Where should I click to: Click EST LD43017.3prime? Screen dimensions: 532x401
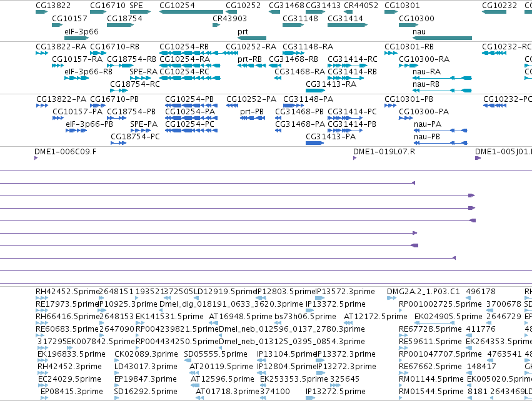point(116,373)
